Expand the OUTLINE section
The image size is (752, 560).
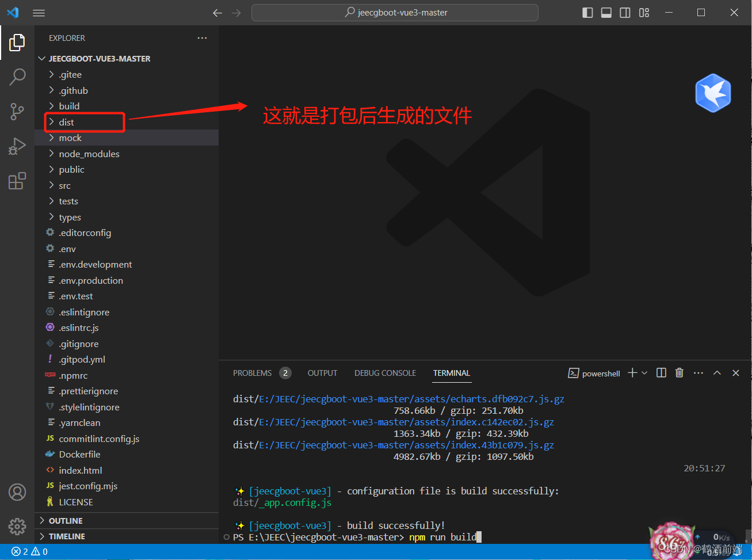pyautogui.click(x=127, y=520)
